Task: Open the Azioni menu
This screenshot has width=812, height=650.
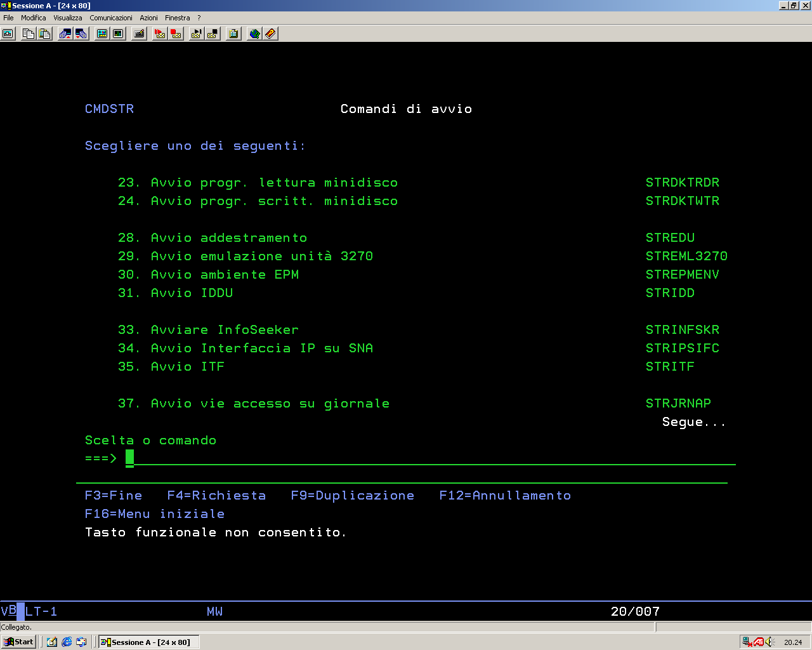Action: [149, 18]
